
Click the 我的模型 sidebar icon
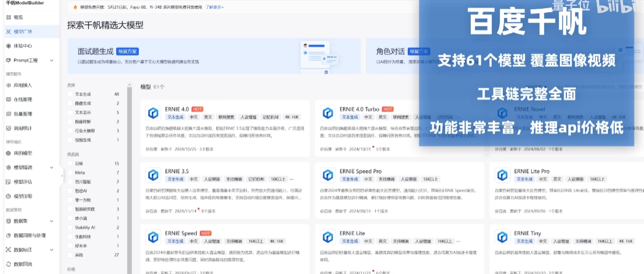click(x=8, y=153)
